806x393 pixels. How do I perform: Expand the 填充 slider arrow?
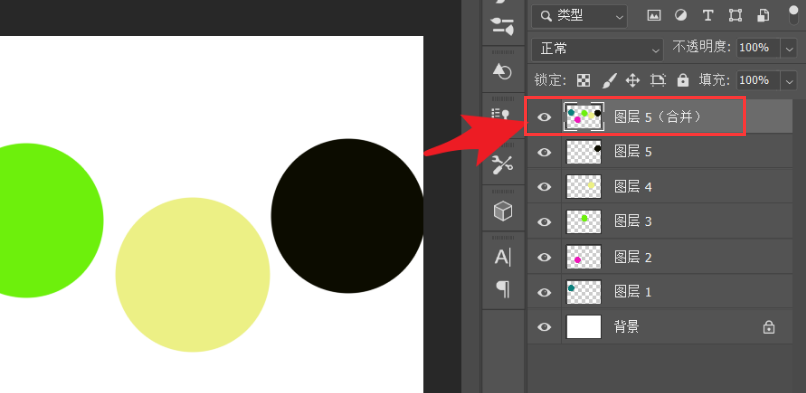[x=789, y=81]
